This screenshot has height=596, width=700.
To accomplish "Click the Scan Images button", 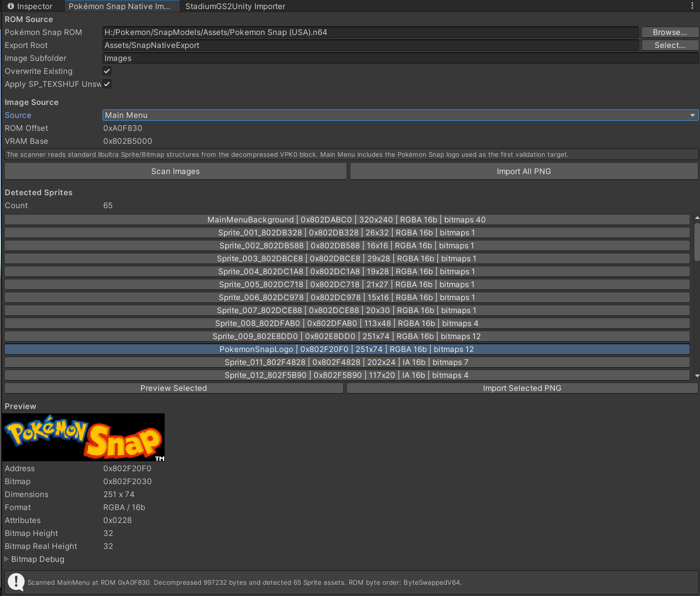I will pyautogui.click(x=175, y=171).
